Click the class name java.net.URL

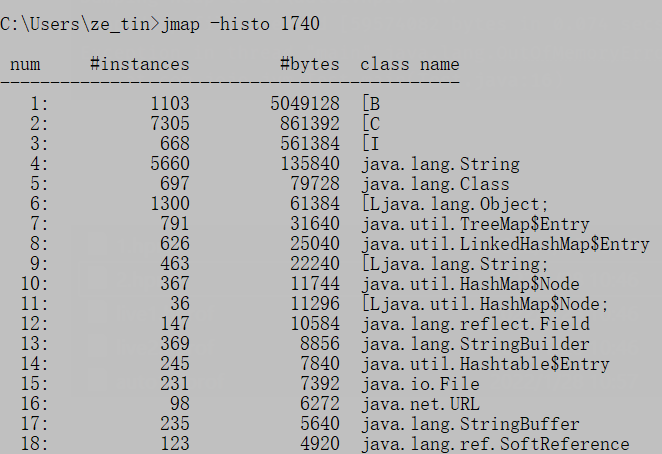[x=421, y=404]
